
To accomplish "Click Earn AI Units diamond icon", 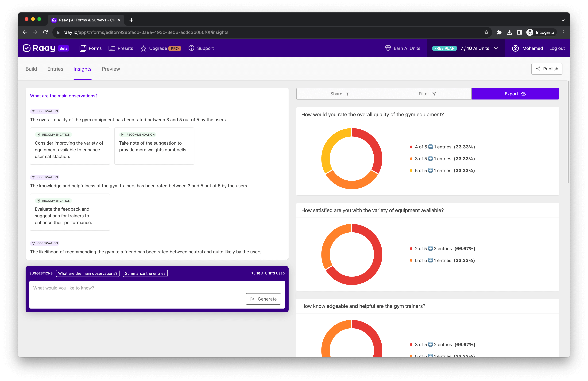I will click(x=388, y=48).
